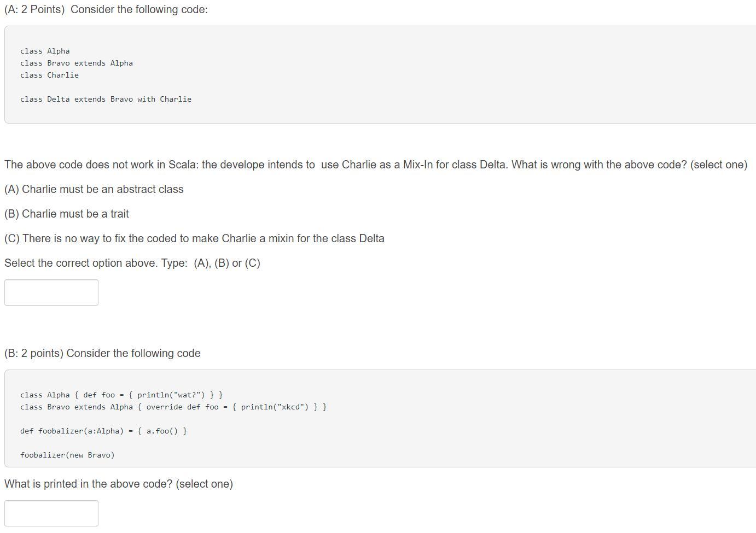Select option (C) about no way to fix the code
The height and width of the screenshot is (533, 756).
[x=194, y=238]
